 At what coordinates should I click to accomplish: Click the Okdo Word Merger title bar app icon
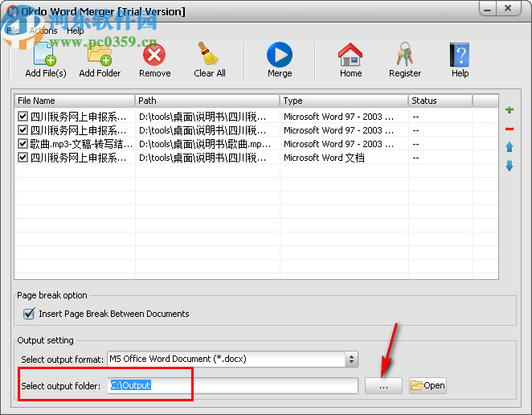(x=13, y=11)
